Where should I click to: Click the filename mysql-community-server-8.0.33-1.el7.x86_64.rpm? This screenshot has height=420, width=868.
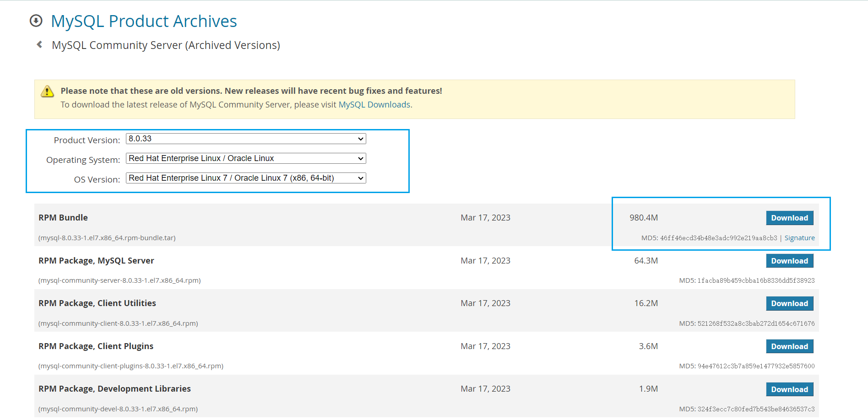click(x=119, y=280)
